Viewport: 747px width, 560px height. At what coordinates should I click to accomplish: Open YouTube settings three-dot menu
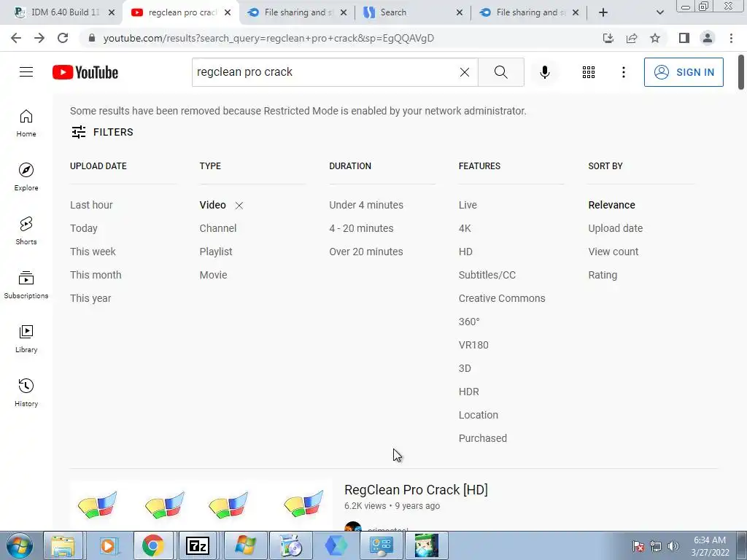tap(623, 72)
